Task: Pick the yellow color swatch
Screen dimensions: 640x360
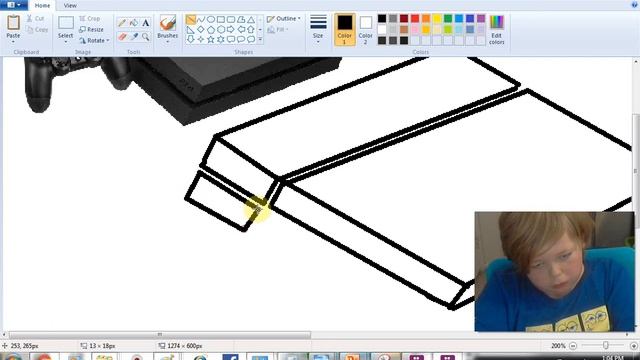Action: [437, 18]
